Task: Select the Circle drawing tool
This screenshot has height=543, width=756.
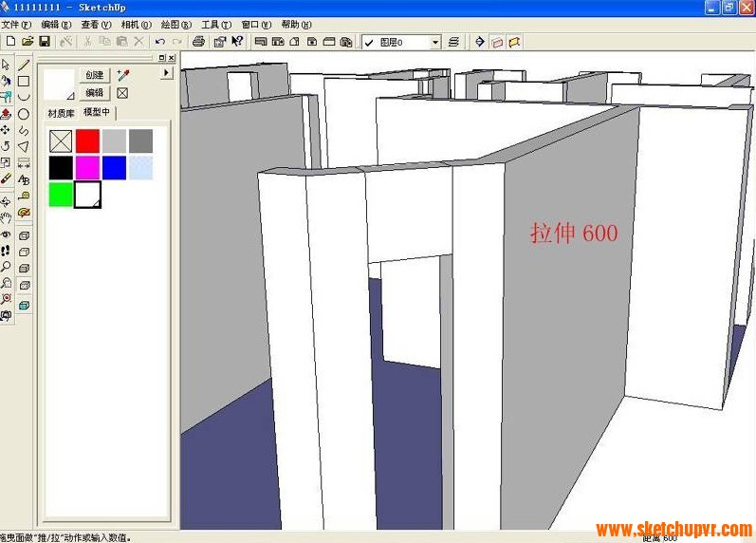Action: (24, 114)
